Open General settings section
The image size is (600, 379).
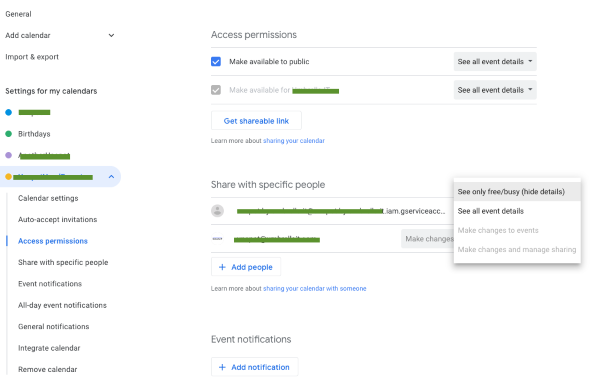click(18, 14)
